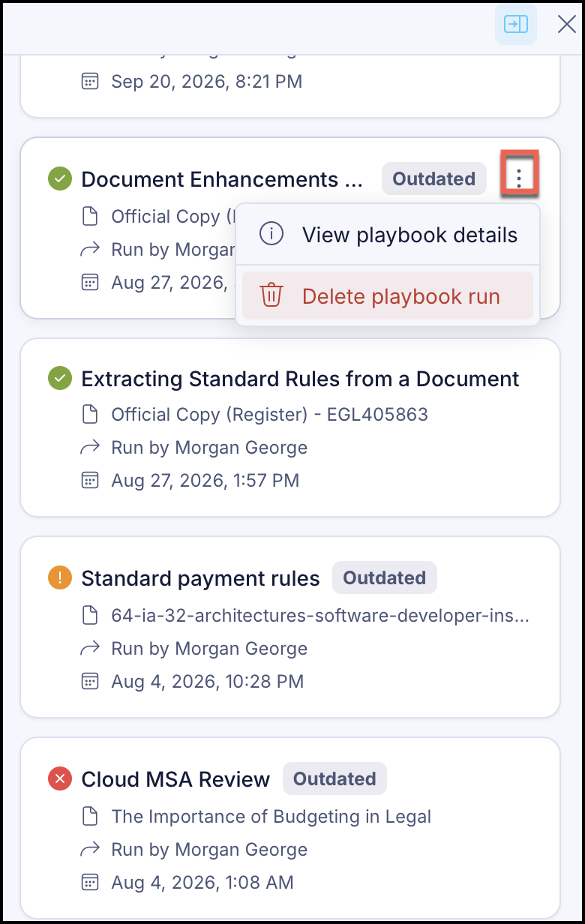Click run arrow icon in Standard payment rules card
585x924 pixels.
[x=89, y=649]
